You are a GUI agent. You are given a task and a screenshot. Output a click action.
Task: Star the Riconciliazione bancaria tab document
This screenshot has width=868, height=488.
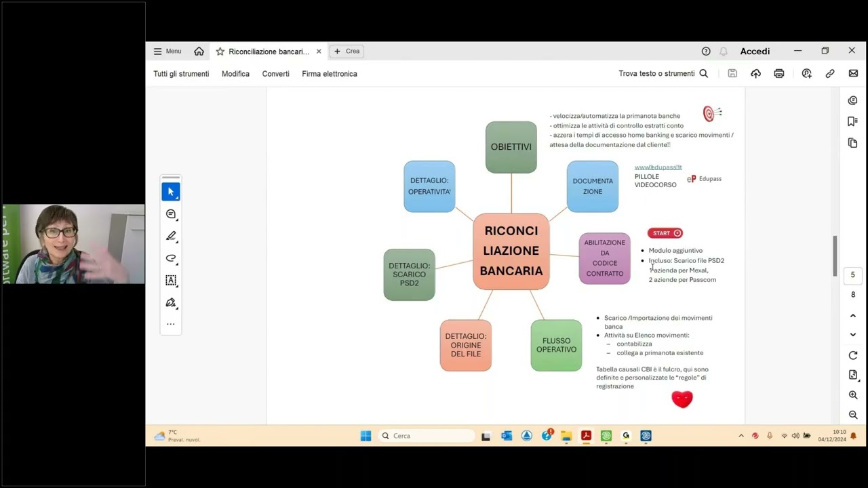pos(220,52)
